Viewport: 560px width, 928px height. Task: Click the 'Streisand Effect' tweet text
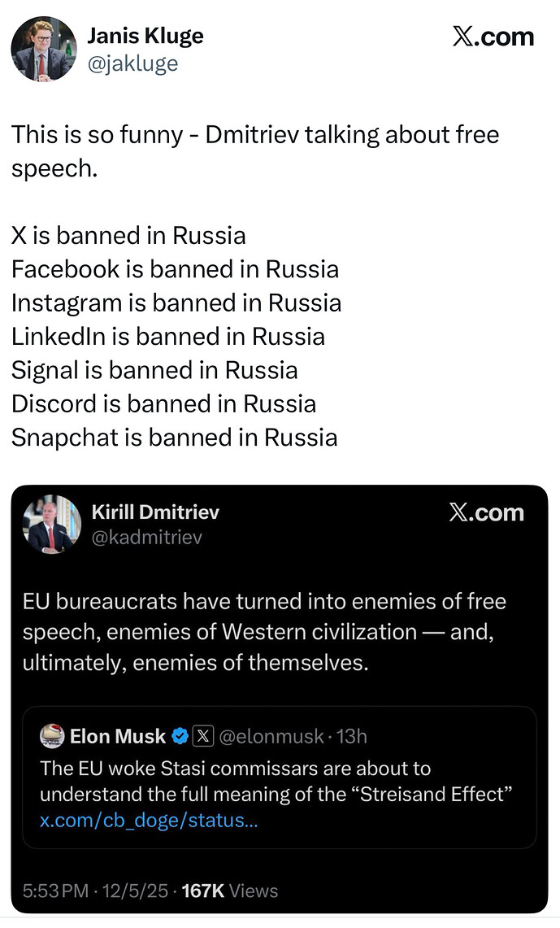click(276, 781)
